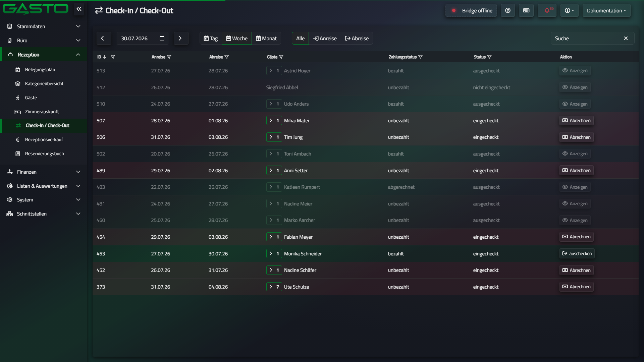This screenshot has height=362, width=644.
Task: Open filter on Abreise column
Action: pyautogui.click(x=227, y=57)
